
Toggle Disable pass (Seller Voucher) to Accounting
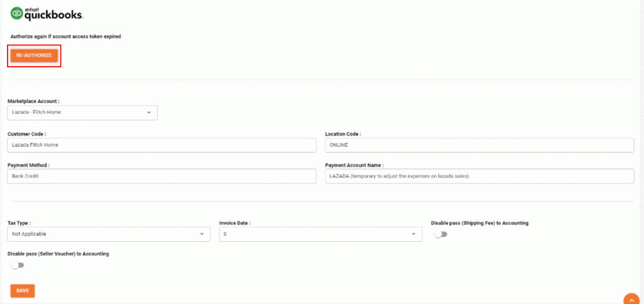[x=18, y=266]
